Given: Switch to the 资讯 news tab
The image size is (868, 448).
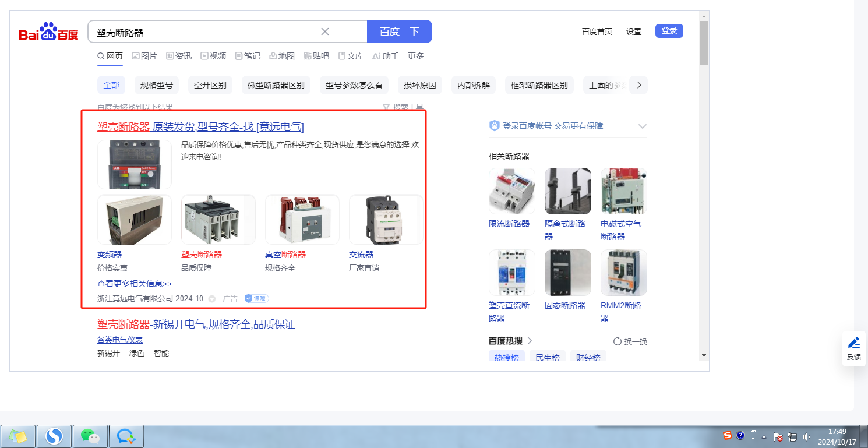Looking at the screenshot, I should pos(179,56).
